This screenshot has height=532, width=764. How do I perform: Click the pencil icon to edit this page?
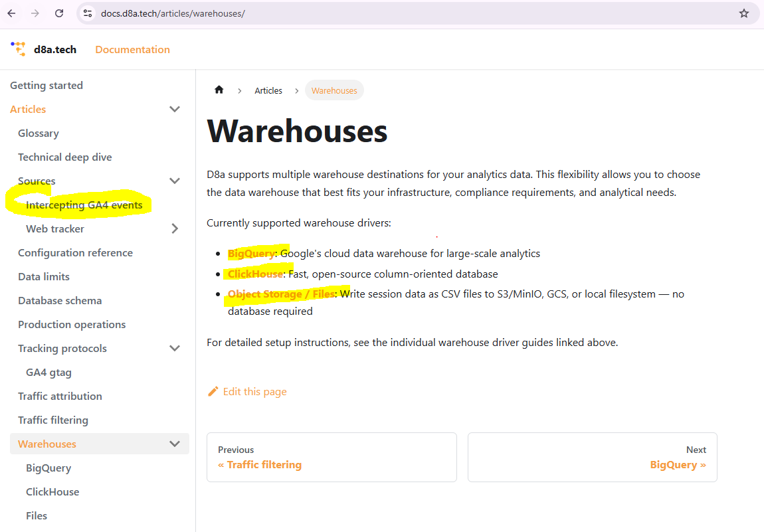pyautogui.click(x=213, y=391)
